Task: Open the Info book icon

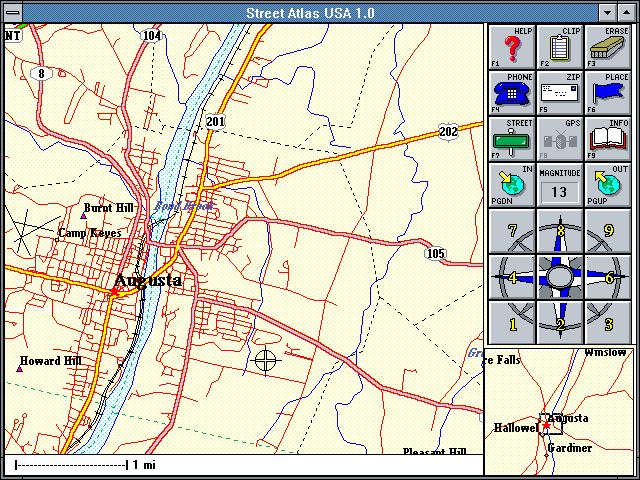Action: pos(607,139)
